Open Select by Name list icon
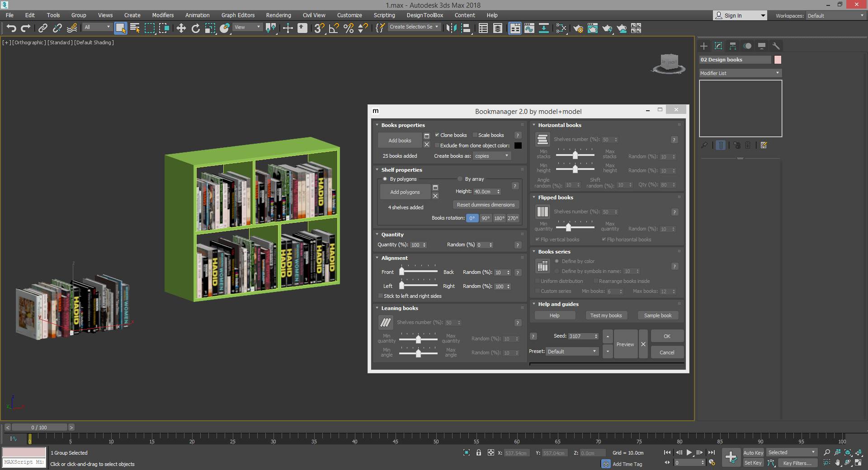The height and width of the screenshot is (470, 868). pos(135,28)
